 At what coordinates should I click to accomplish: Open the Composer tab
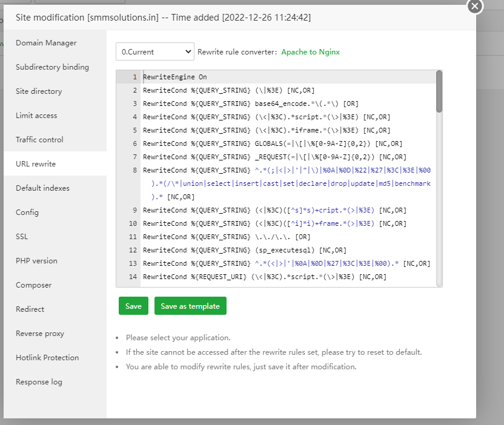pyautogui.click(x=33, y=285)
